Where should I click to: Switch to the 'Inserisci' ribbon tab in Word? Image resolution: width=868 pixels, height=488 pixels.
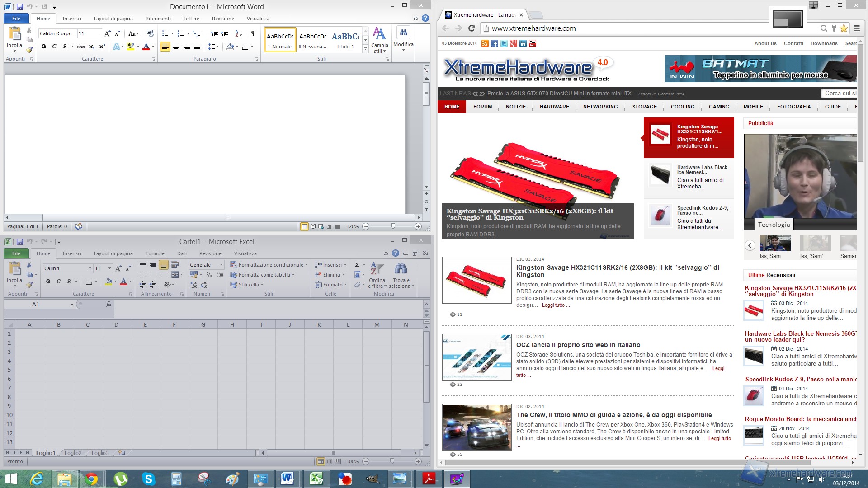72,19
